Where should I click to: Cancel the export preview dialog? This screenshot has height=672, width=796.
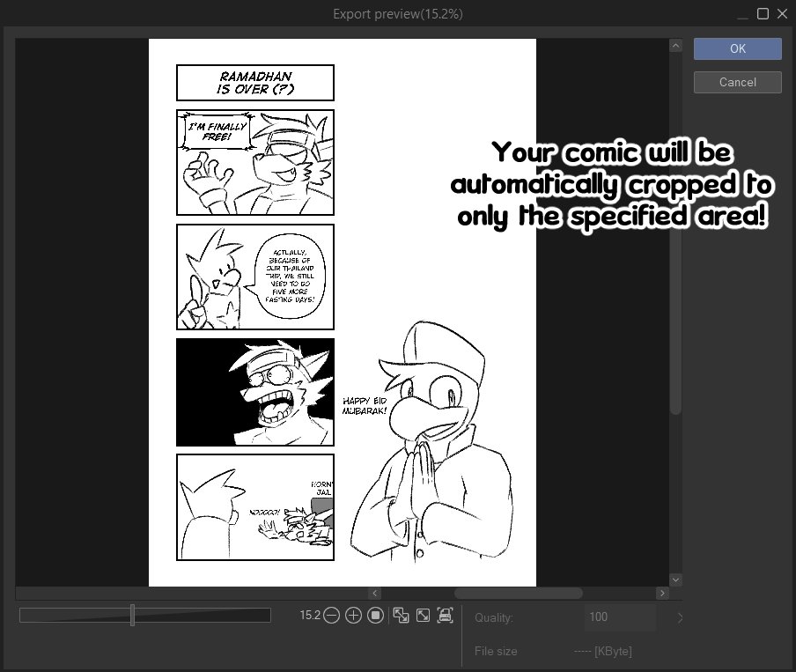tap(737, 82)
